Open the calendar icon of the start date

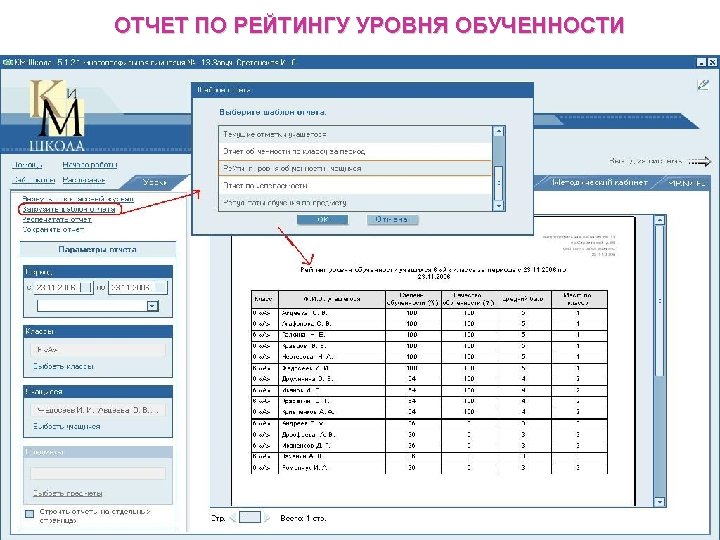(x=86, y=287)
